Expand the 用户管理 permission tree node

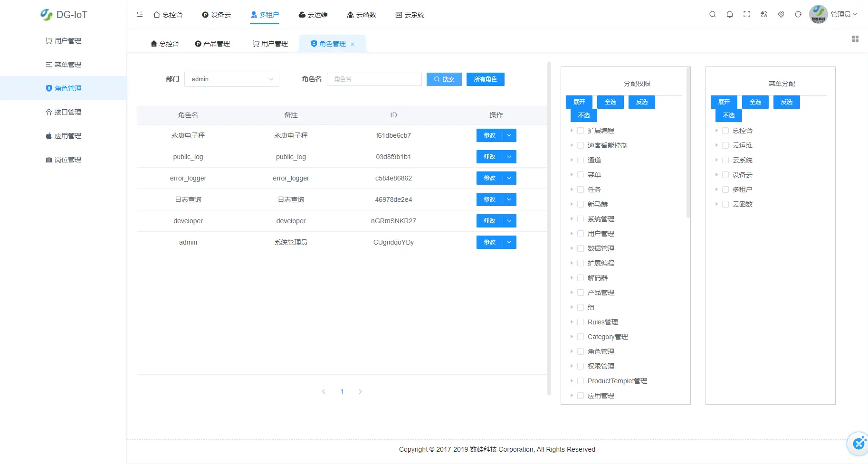572,233
